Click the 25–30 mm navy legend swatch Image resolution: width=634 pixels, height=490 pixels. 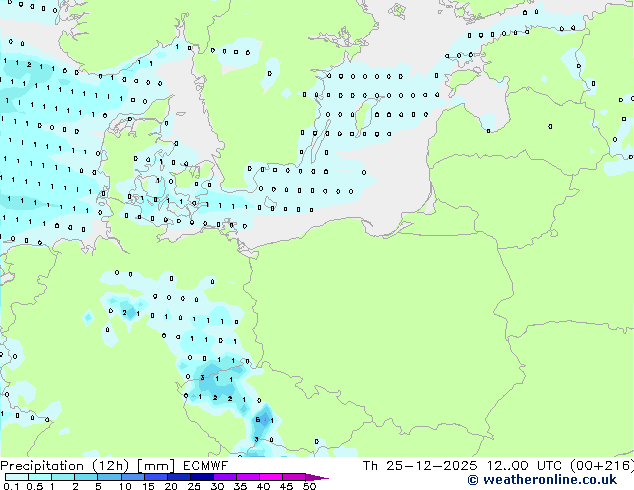202,477
